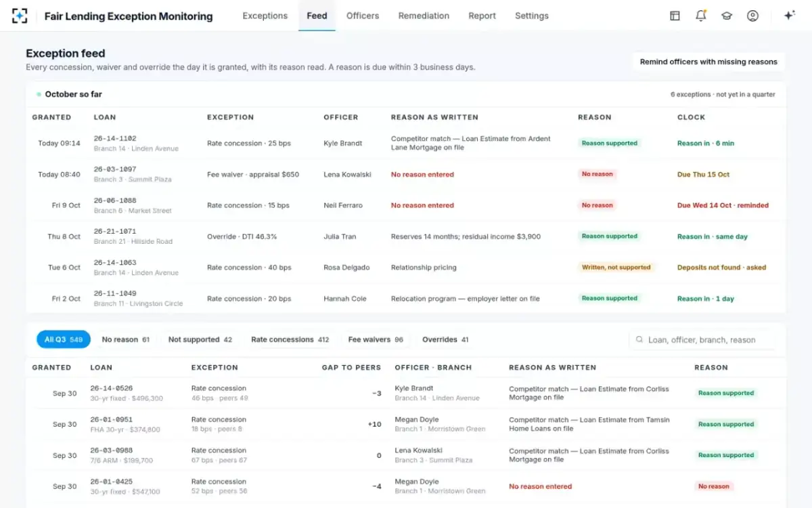Click the Clock column header
This screenshot has width=812, height=508.
click(691, 117)
